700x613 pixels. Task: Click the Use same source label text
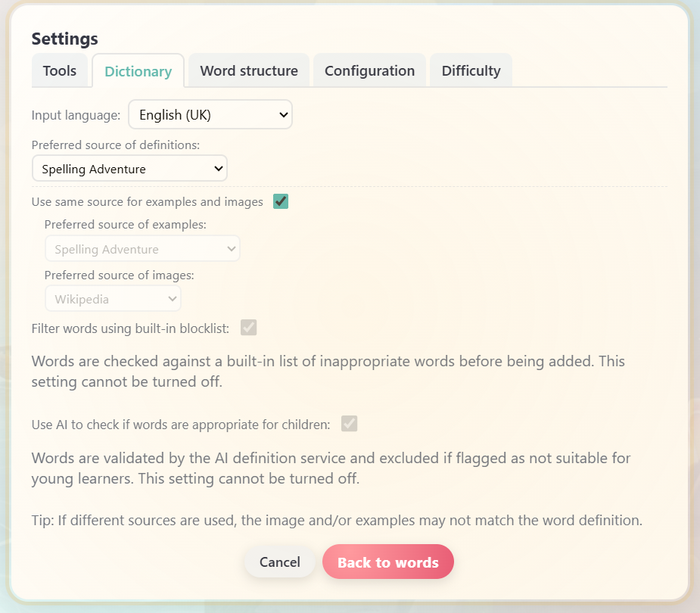pyautogui.click(x=148, y=202)
